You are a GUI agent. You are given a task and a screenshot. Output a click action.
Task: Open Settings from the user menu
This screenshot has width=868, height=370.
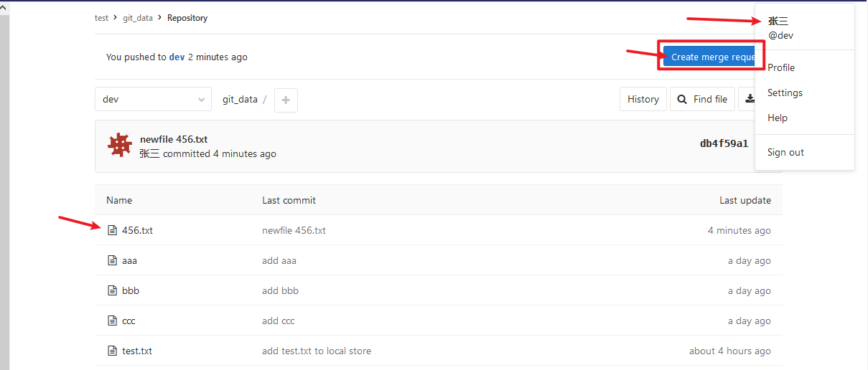pos(785,92)
